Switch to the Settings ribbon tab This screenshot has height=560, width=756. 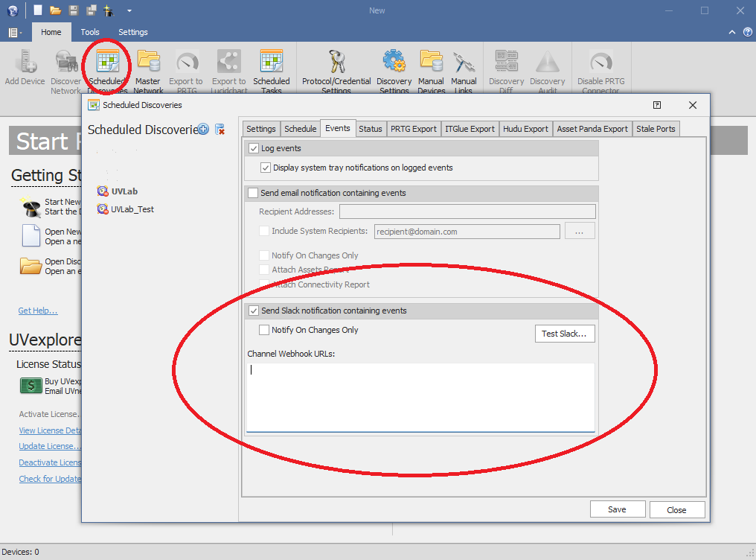point(133,32)
